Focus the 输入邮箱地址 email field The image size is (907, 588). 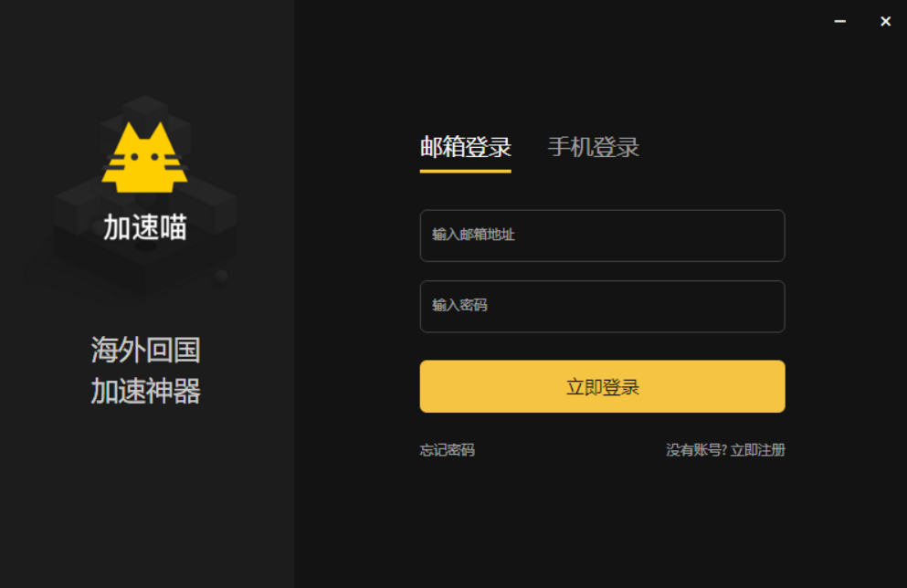tap(602, 236)
